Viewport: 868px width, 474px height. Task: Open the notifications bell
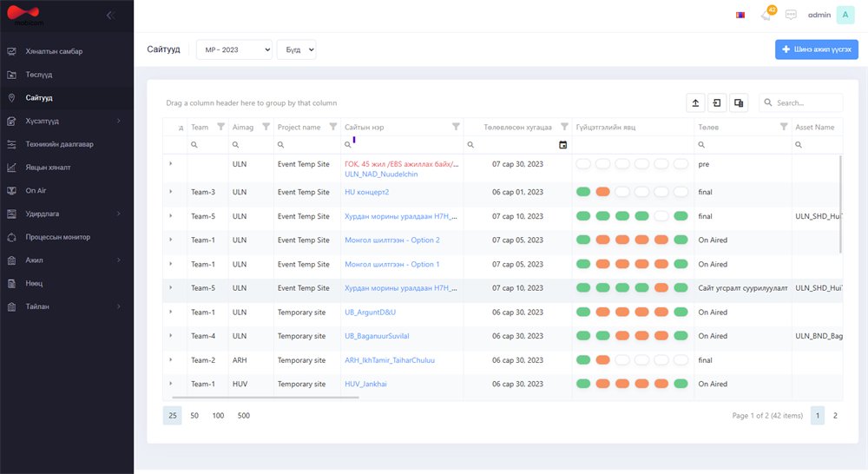click(x=766, y=15)
